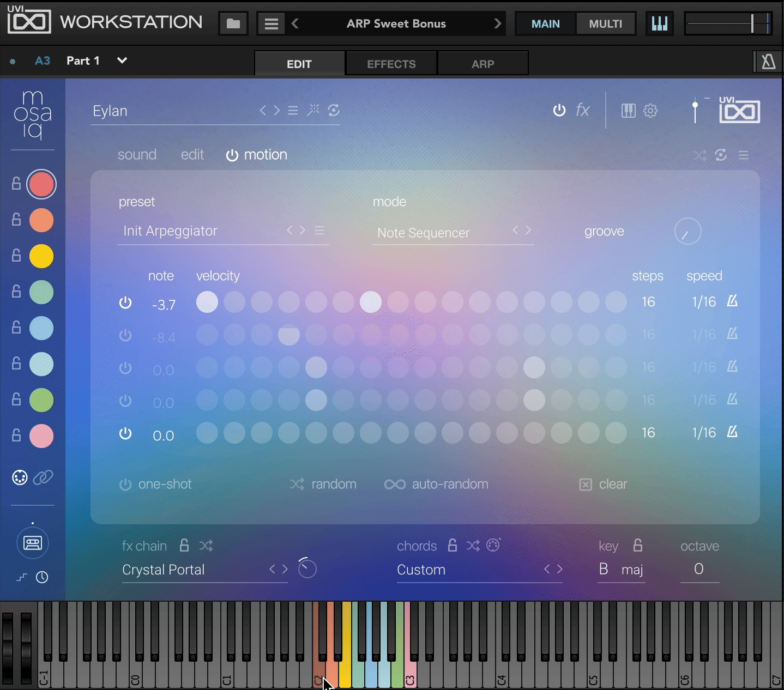
Task: Switch to the EFFECTS tab
Action: pos(391,64)
